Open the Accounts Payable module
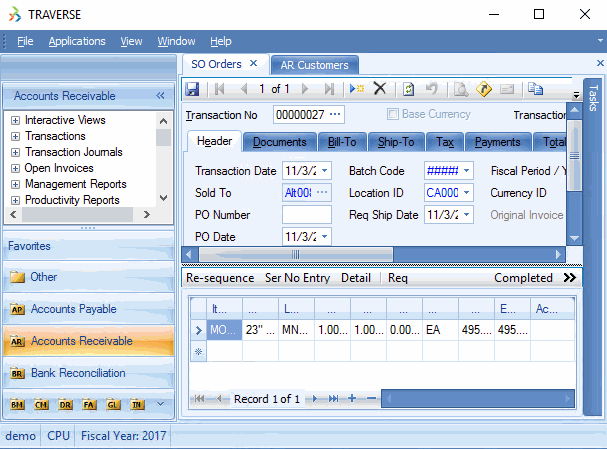Screen dimensions: 607x449 [x=73, y=309]
